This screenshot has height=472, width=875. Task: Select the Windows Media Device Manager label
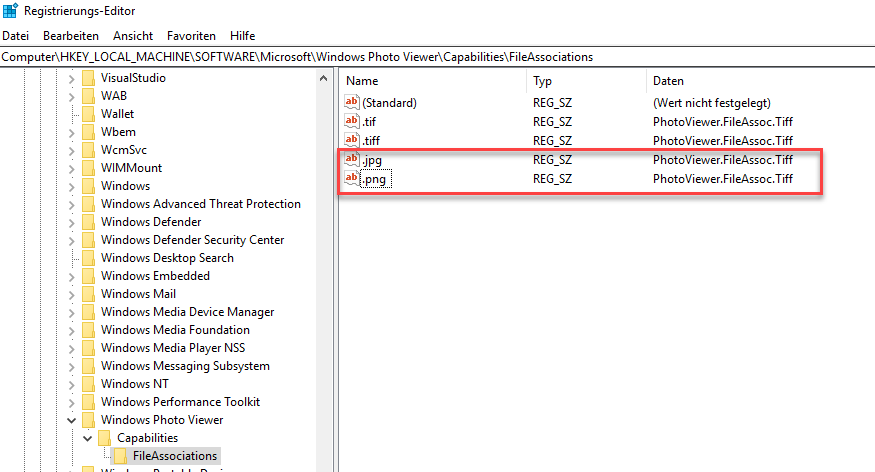pyautogui.click(x=188, y=312)
